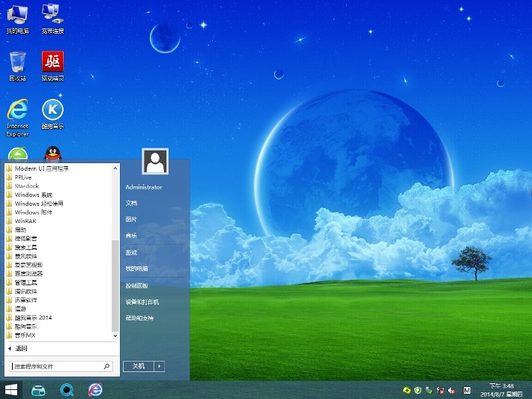This screenshot has width=532, height=399.
Task: Click the program list scrollbar down arrow
Action: [x=115, y=336]
